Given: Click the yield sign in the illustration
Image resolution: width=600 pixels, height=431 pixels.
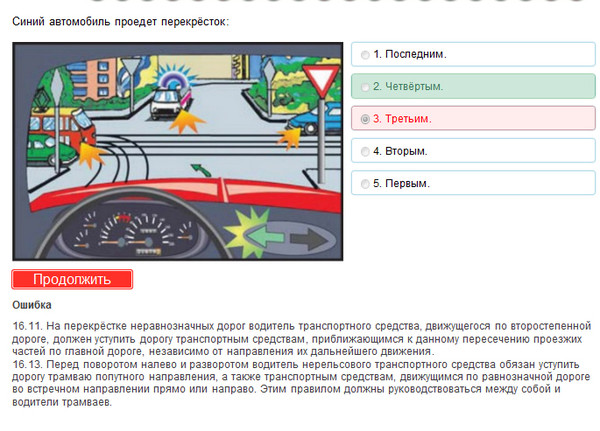Looking at the screenshot, I should 321,80.
